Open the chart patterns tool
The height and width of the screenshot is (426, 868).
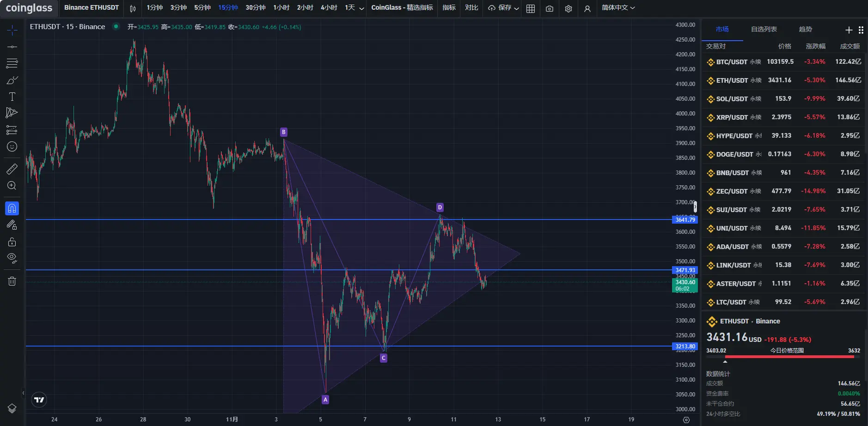click(12, 113)
